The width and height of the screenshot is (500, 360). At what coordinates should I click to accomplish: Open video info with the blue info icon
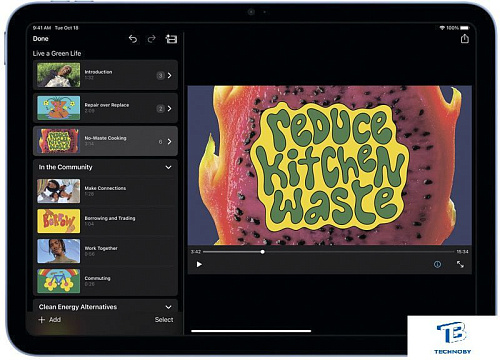[437, 264]
